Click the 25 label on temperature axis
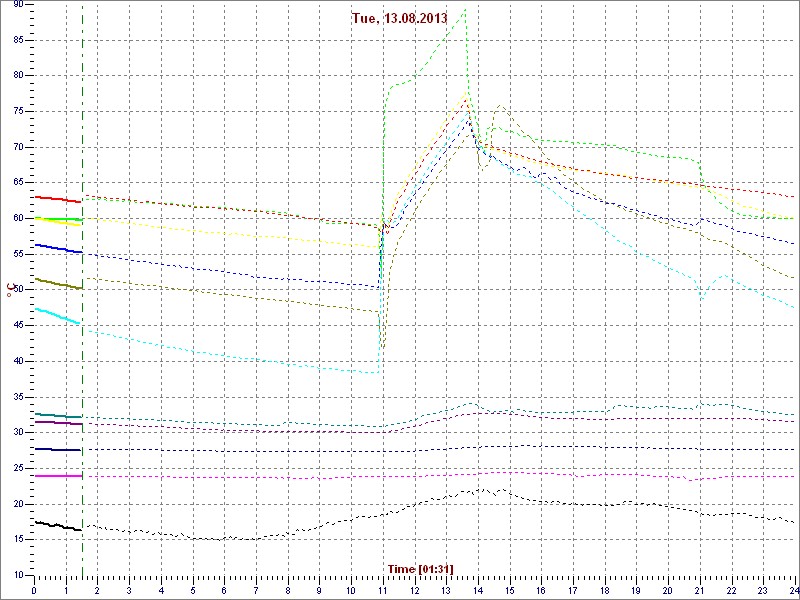This screenshot has height=600, width=800. click(x=18, y=468)
